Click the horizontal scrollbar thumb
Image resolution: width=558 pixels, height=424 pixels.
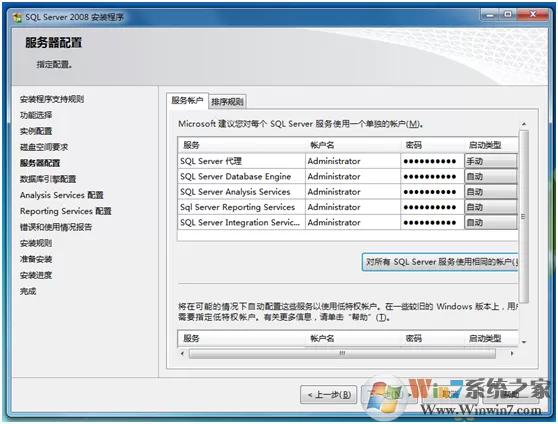[x=342, y=354]
